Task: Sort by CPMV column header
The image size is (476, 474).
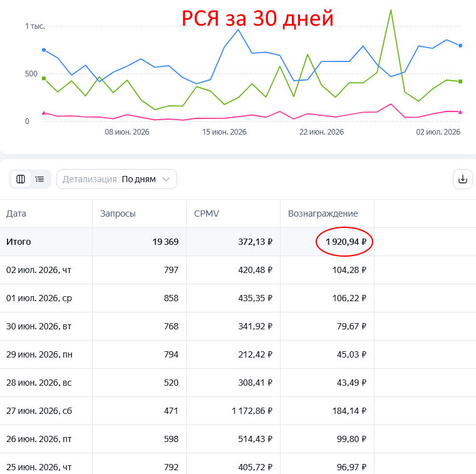Action: [207, 214]
